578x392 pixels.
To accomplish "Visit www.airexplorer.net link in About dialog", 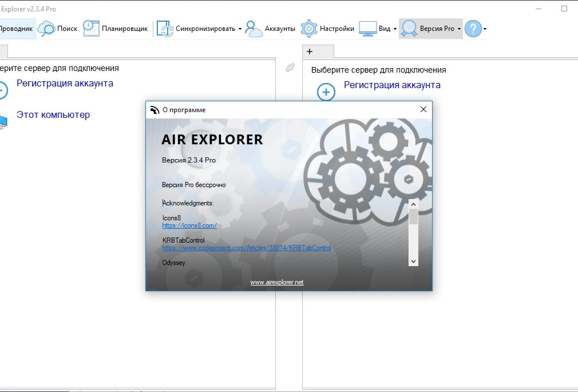I will [277, 282].
